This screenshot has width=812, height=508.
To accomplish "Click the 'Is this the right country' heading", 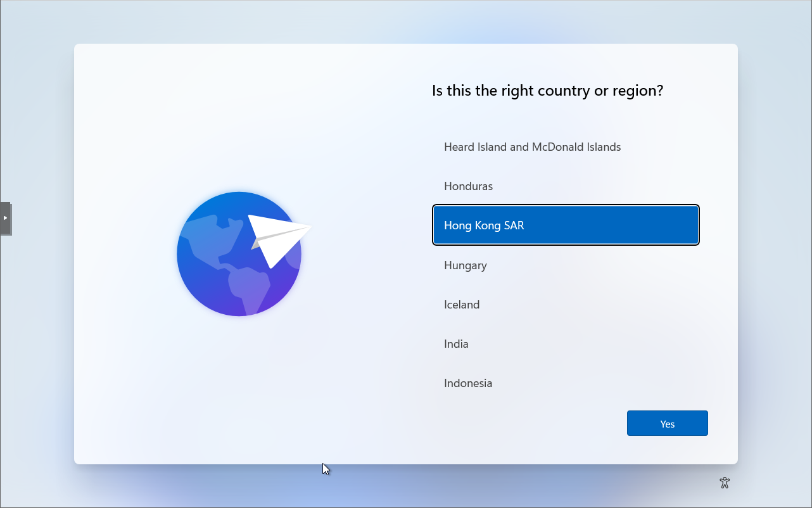I will pyautogui.click(x=547, y=91).
